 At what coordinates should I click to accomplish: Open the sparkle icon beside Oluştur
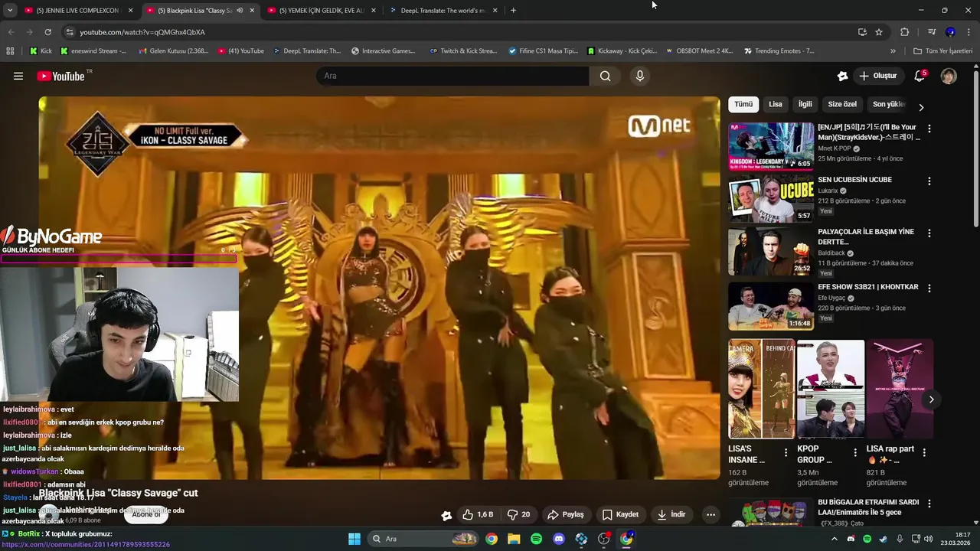pyautogui.click(x=842, y=76)
